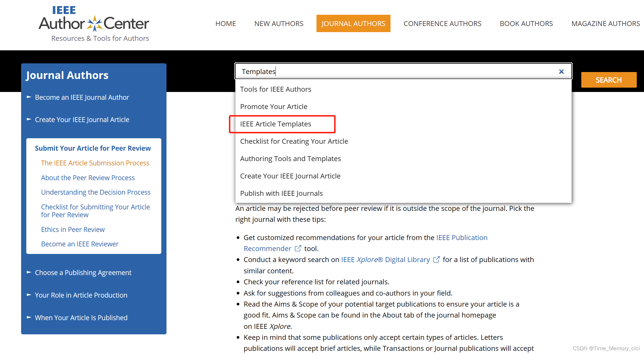Select the JOURNAL AUTHORS navigation tab
Screen dimensions: 644x354
[x=353, y=23]
